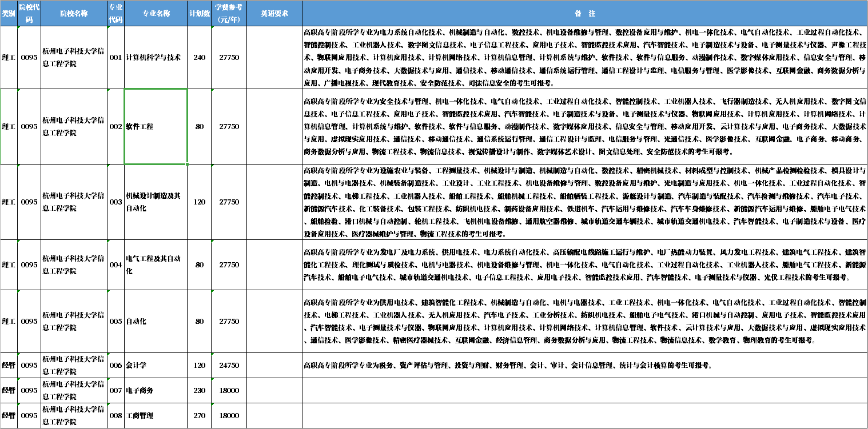Screen dimensions: 868x429
Task: Click the 电子商务 major name cell
Action: point(156,390)
